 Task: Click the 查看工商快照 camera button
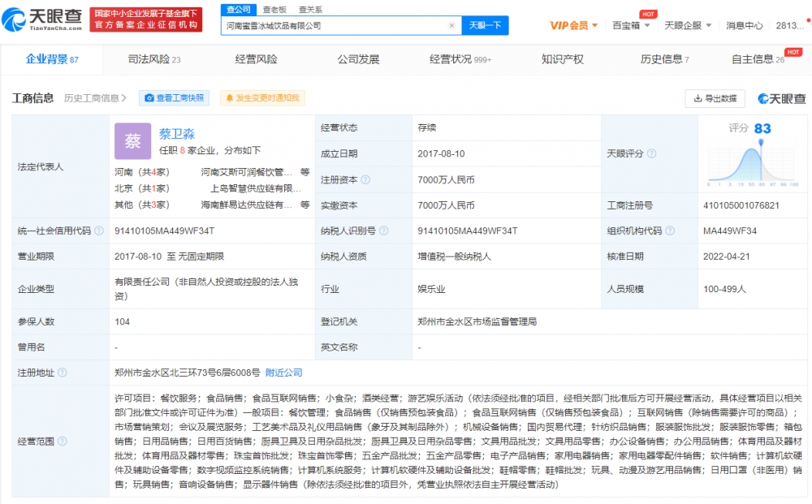click(x=174, y=98)
